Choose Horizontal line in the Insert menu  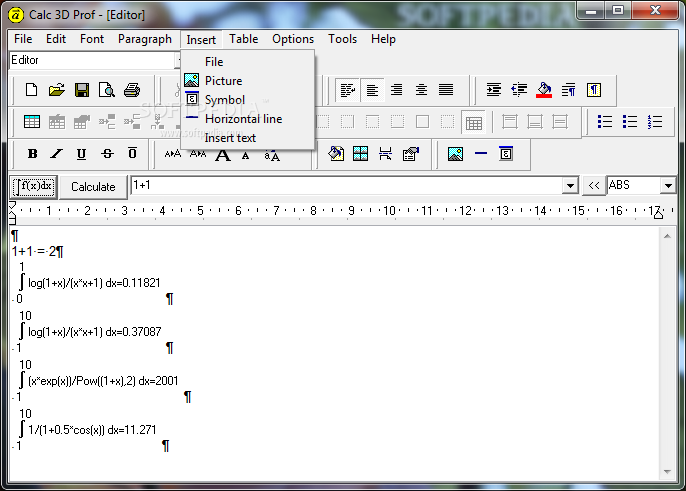click(x=248, y=119)
